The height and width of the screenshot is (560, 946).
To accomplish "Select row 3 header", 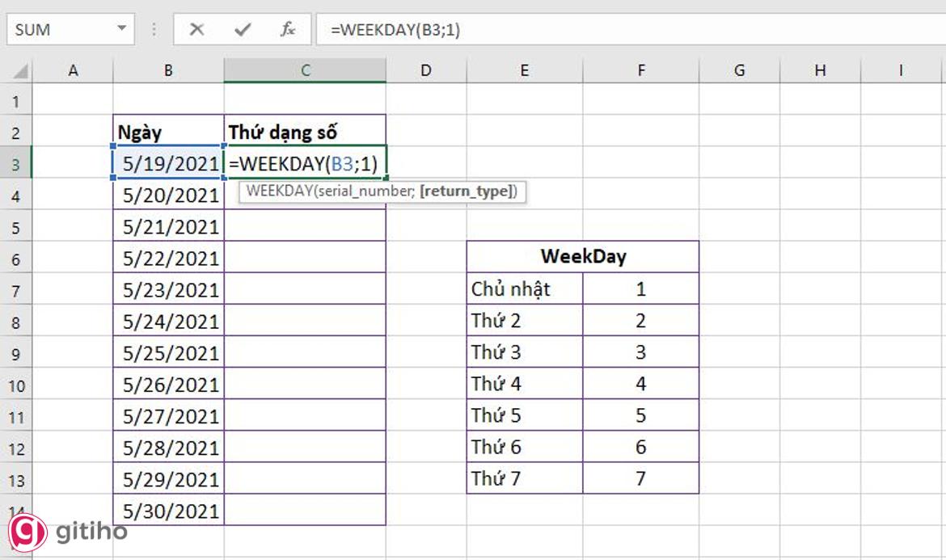I will (16, 164).
